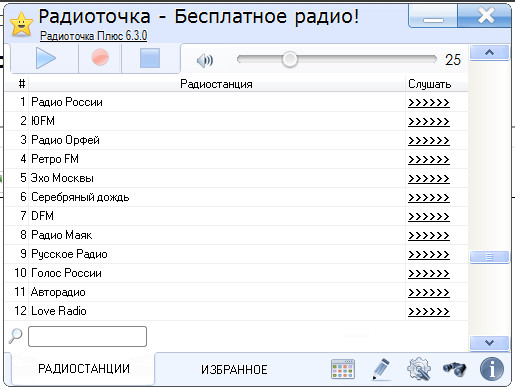Listen to Радио России via its arrows link
The image size is (515, 390).
429,102
